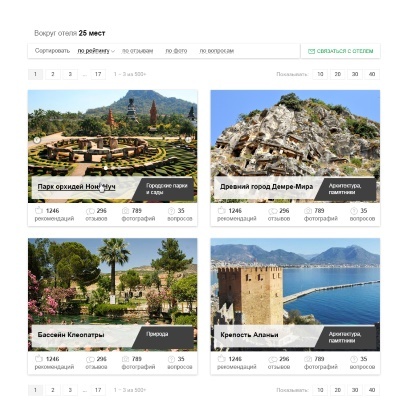This screenshot has height=420, width=408.
Task: Sort places по отзывам
Action: [137, 51]
